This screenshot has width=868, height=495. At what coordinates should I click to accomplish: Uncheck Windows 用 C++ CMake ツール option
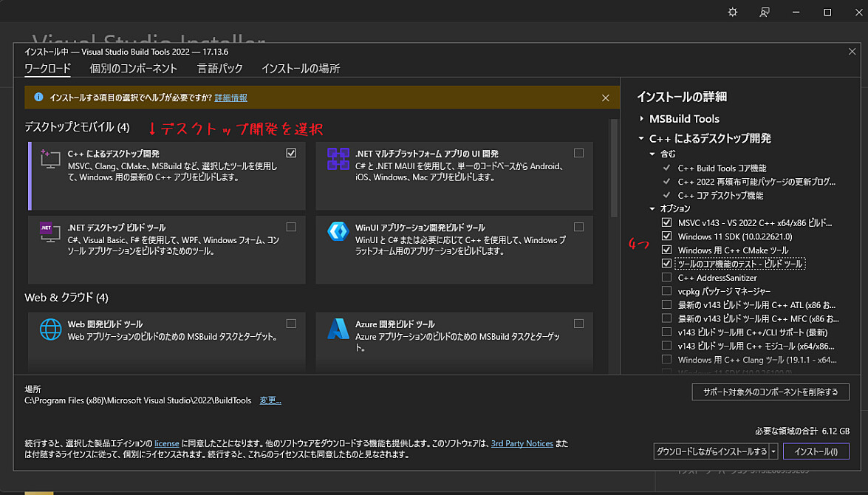pyautogui.click(x=666, y=250)
